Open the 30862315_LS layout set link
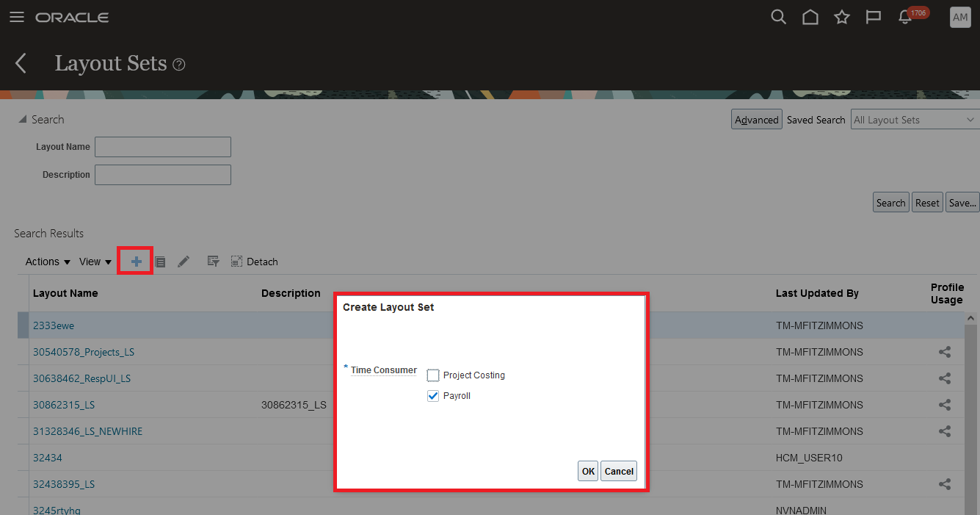The width and height of the screenshot is (980, 515). click(64, 405)
